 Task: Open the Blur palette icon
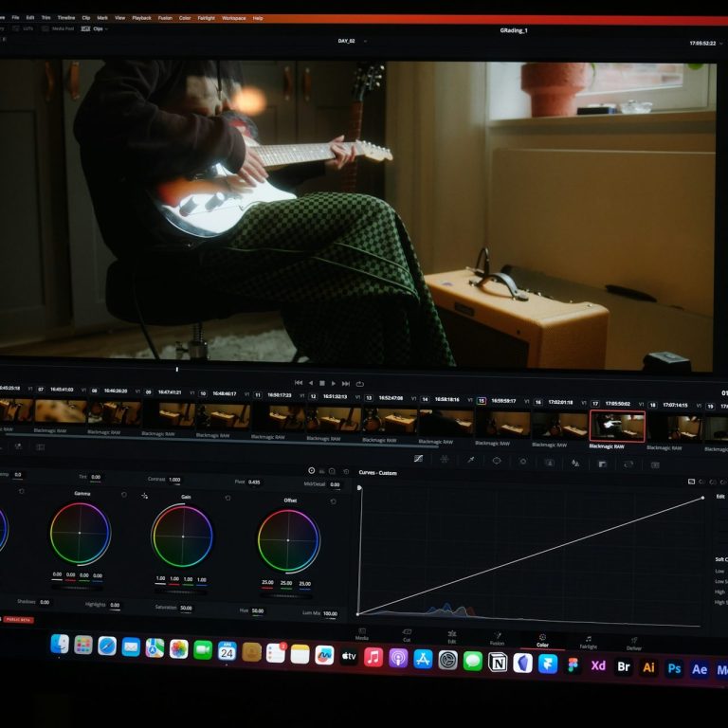click(x=575, y=463)
